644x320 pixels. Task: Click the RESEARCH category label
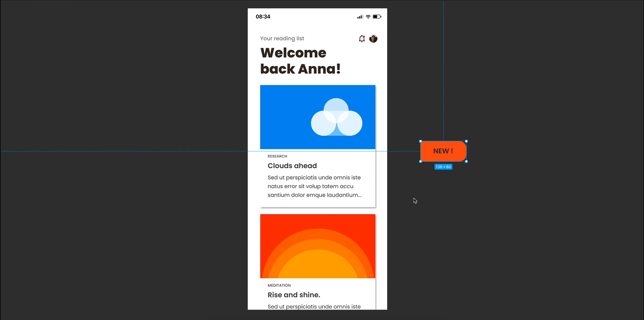[277, 156]
